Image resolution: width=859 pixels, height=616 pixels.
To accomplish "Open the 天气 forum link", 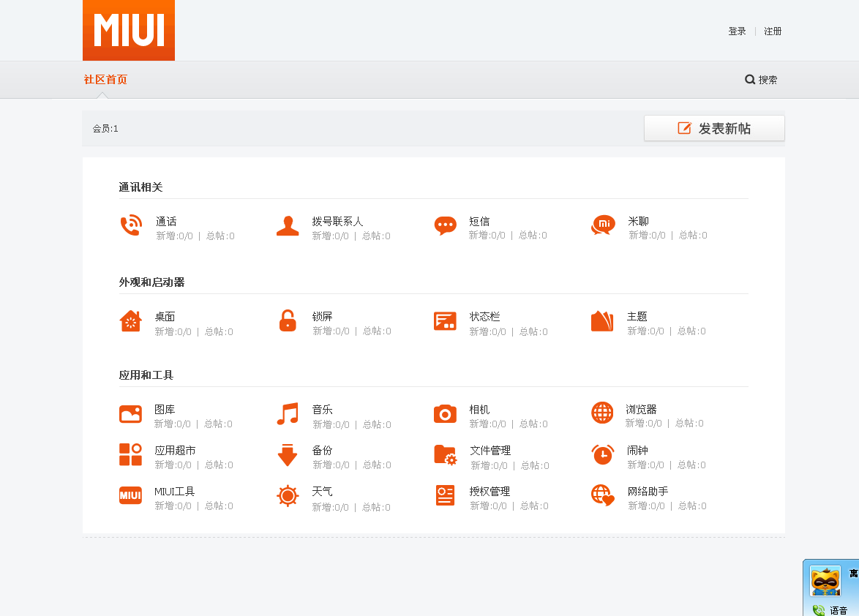I will 322,491.
